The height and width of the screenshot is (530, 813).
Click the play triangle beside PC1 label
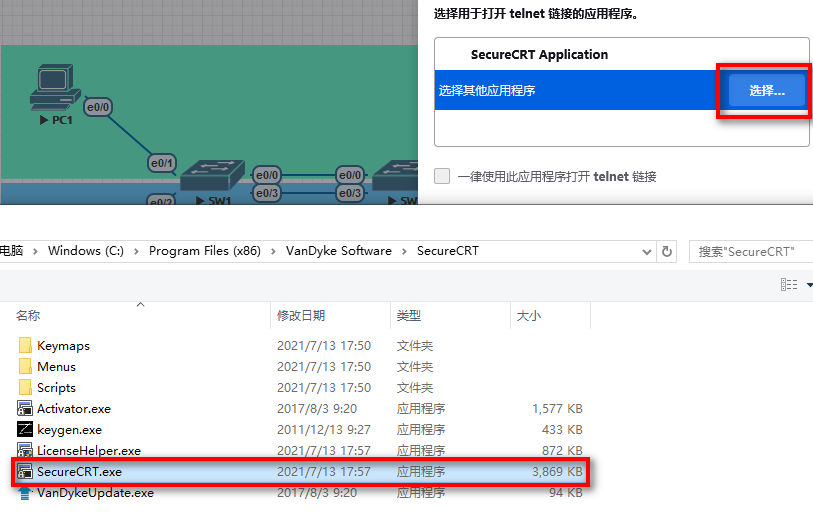pos(44,120)
